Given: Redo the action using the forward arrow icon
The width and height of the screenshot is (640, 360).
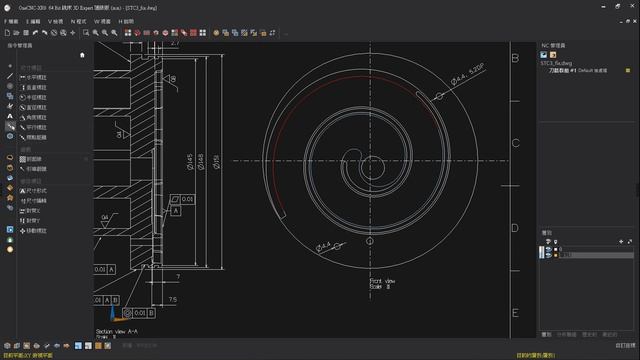Looking at the screenshot, I should (x=44, y=33).
